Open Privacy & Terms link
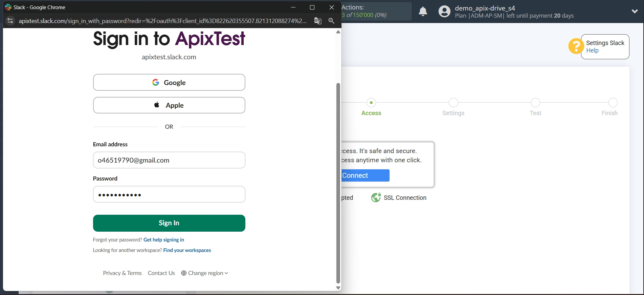The width and height of the screenshot is (644, 295). pos(122,273)
